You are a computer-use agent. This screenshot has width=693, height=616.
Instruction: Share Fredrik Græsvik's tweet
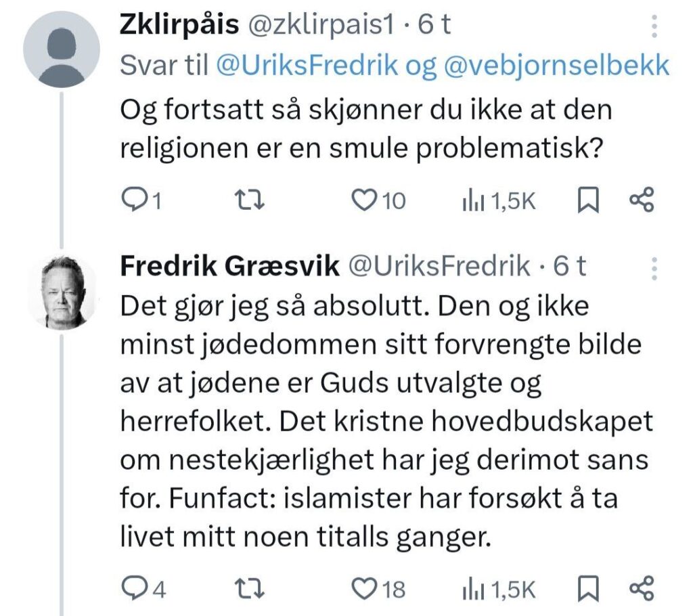pyautogui.click(x=641, y=590)
